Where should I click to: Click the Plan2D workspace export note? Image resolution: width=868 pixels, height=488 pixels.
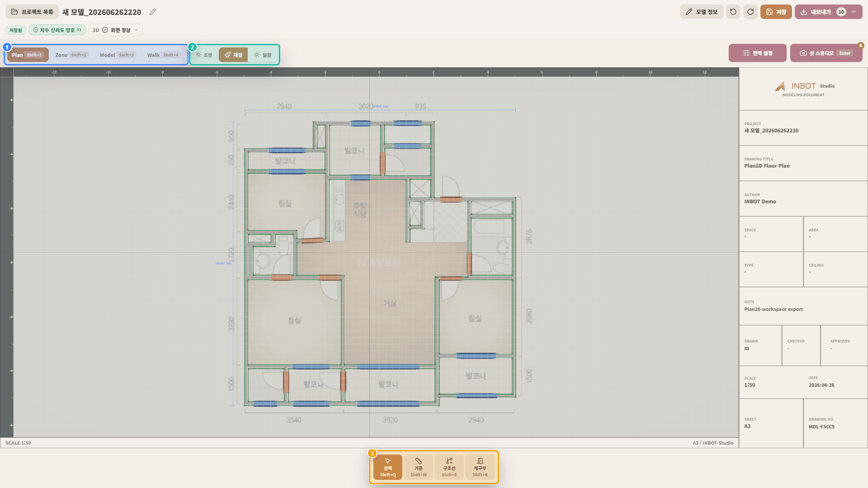[x=774, y=310]
